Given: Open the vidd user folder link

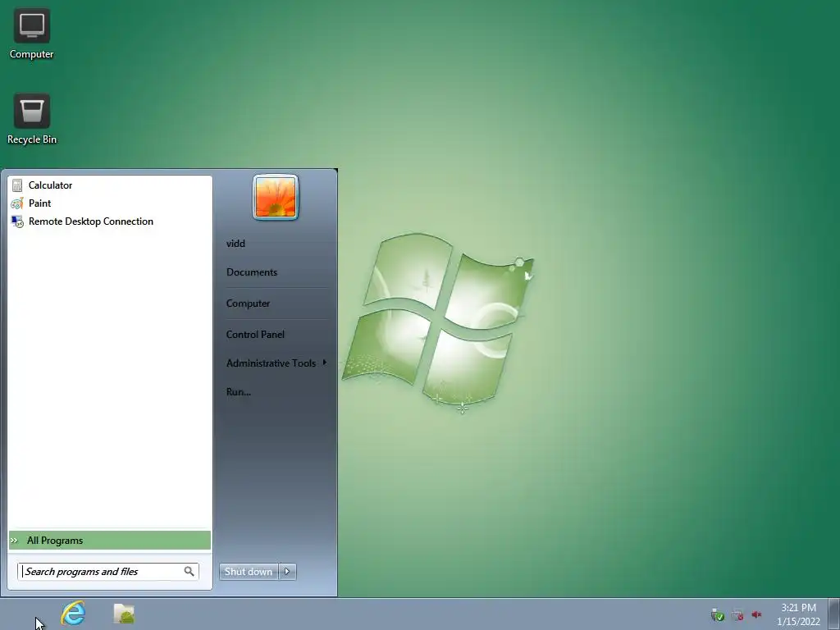Looking at the screenshot, I should click(235, 243).
